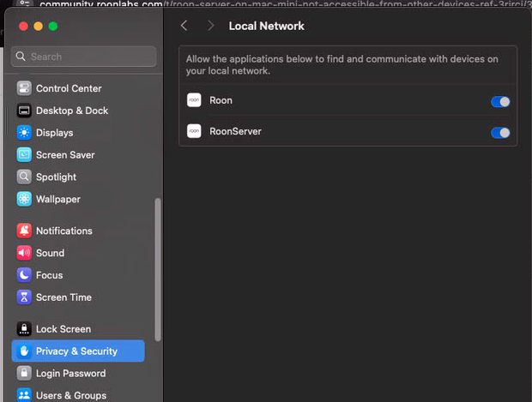The image size is (532, 402).
Task: Open Spotlight settings icon
Action: click(24, 177)
